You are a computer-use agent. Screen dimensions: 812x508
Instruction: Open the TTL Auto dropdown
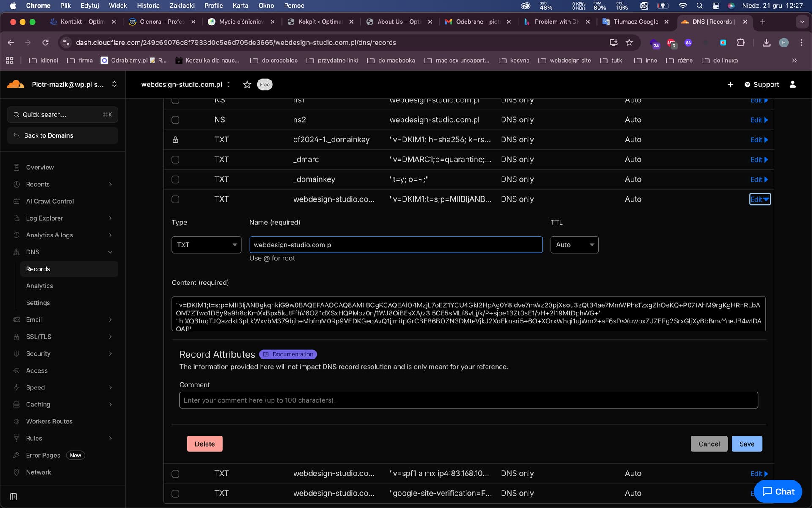(x=574, y=245)
